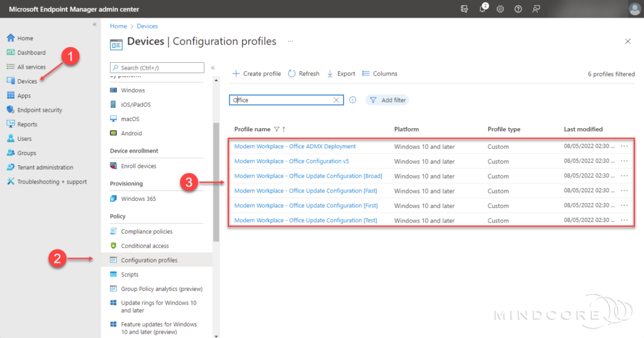Screen dimensions: 644x338
Task: Select Windows platform in devices menu
Action: click(127, 90)
